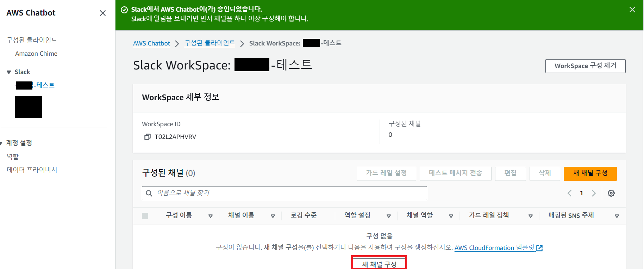644x269 pixels.
Task: Sort by 구성 이름 column arrow
Action: (x=211, y=216)
